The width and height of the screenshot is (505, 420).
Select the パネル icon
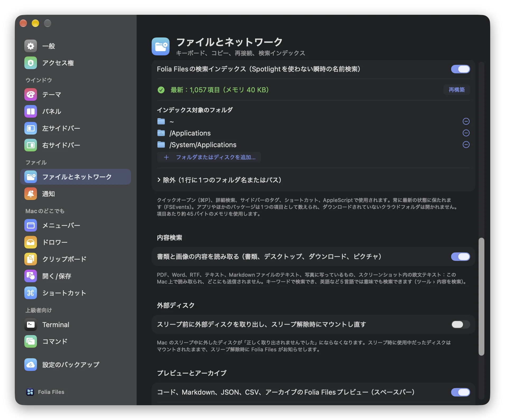pos(31,111)
